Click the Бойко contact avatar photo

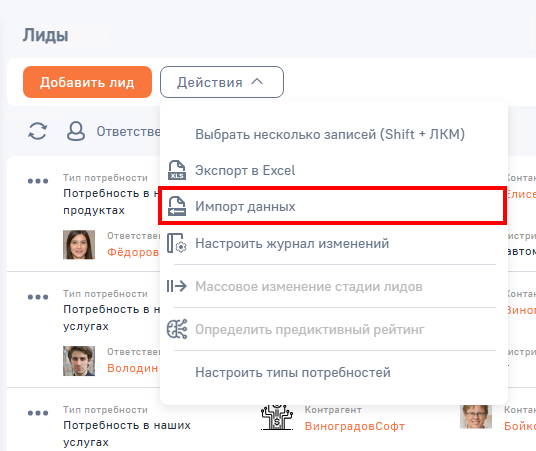pos(475,417)
